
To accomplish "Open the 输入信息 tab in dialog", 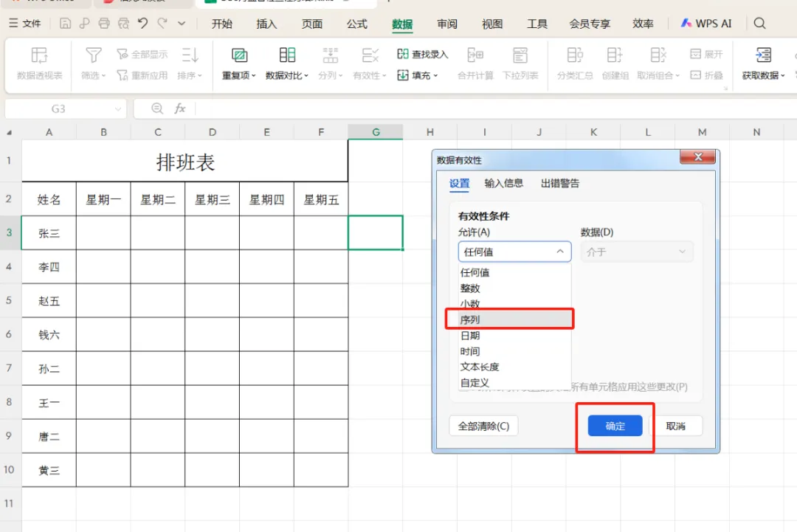I will click(503, 184).
